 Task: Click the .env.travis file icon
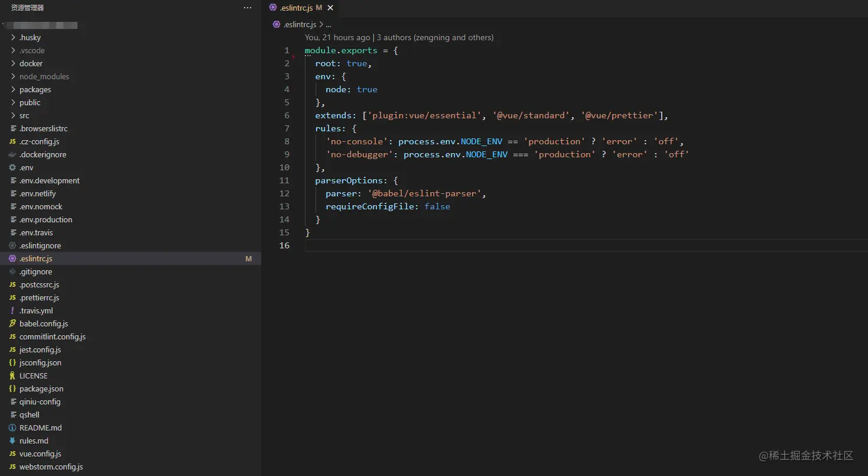tap(13, 232)
